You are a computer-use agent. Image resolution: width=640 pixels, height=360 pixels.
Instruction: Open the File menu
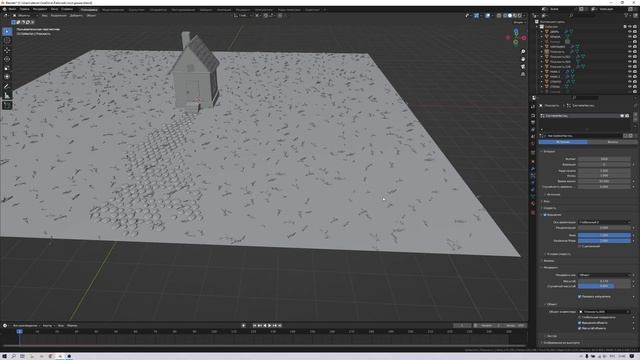click(x=13, y=9)
